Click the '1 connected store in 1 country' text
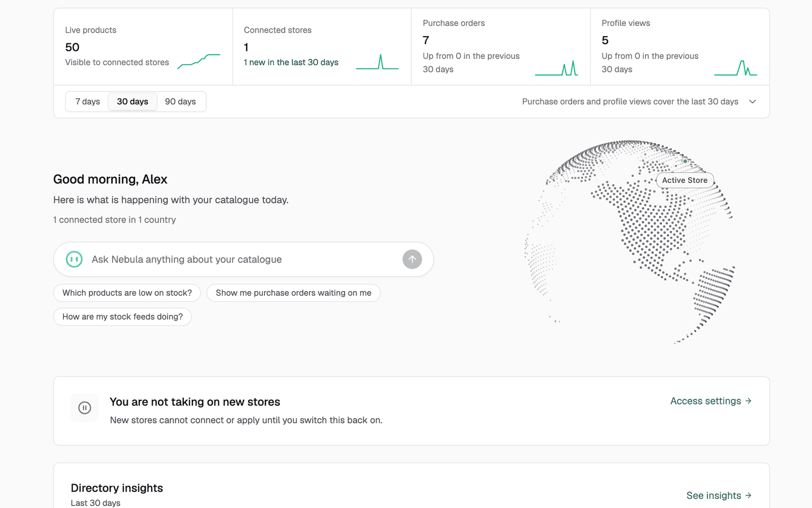 pyautogui.click(x=115, y=219)
